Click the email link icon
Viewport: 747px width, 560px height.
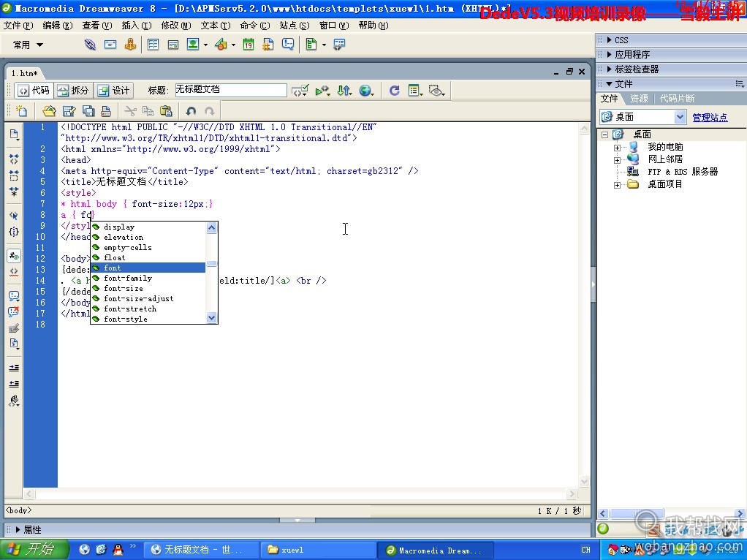pyautogui.click(x=110, y=45)
